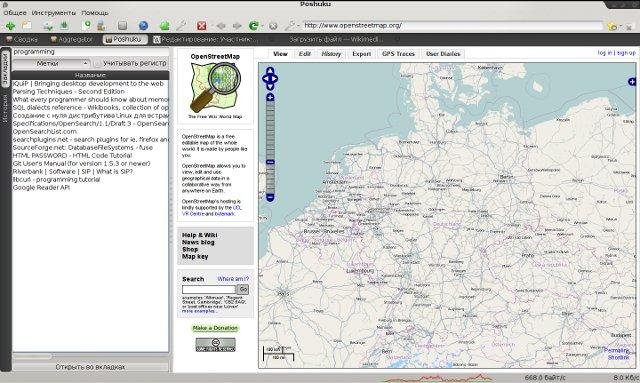
Task: Click the green reload page icon
Action: (253, 26)
